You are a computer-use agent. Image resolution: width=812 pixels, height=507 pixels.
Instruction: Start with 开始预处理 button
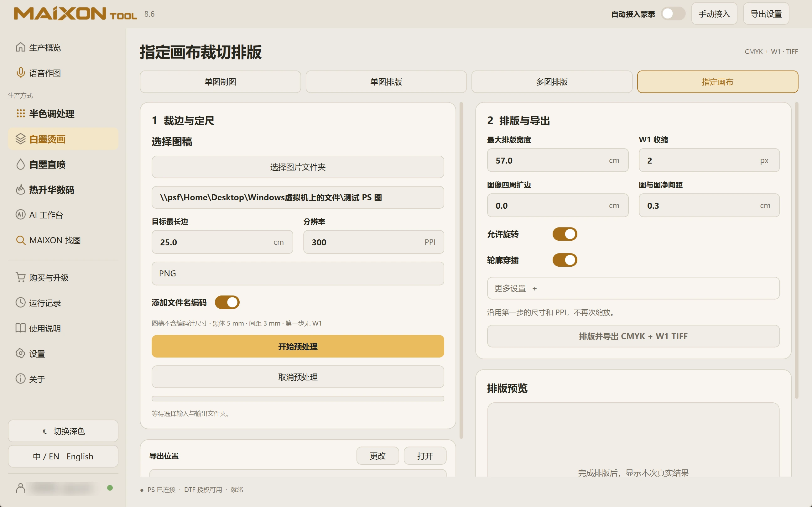coord(298,346)
